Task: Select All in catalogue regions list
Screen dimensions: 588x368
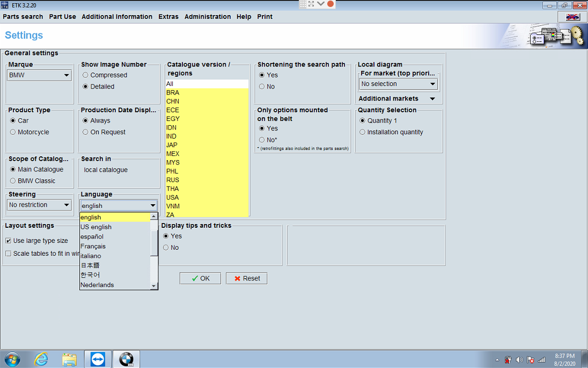Action: point(207,84)
